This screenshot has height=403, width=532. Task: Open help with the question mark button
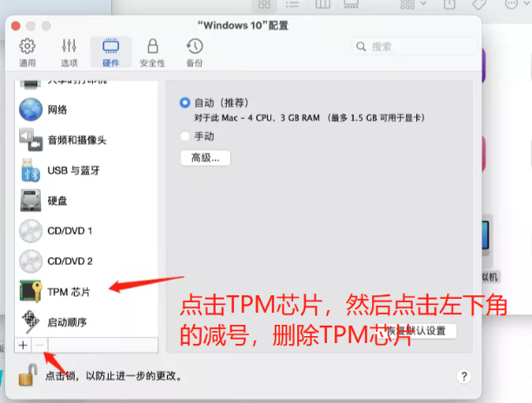point(464,376)
